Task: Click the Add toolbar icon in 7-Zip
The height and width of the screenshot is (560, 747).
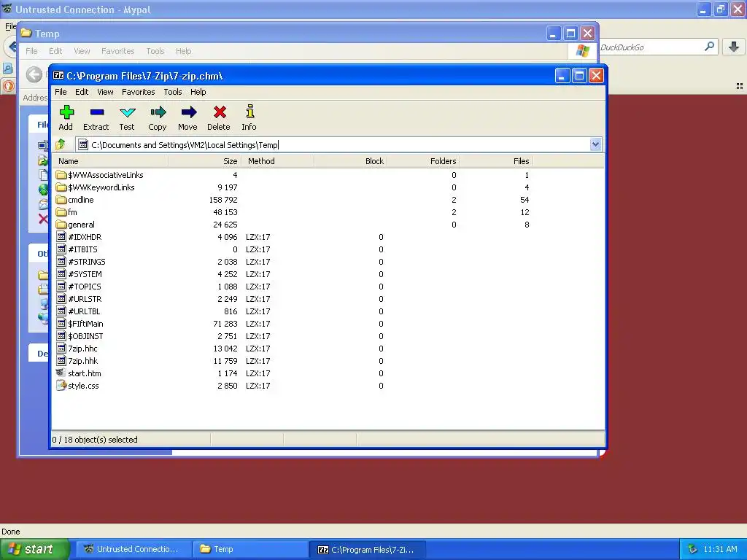Action: pos(66,112)
